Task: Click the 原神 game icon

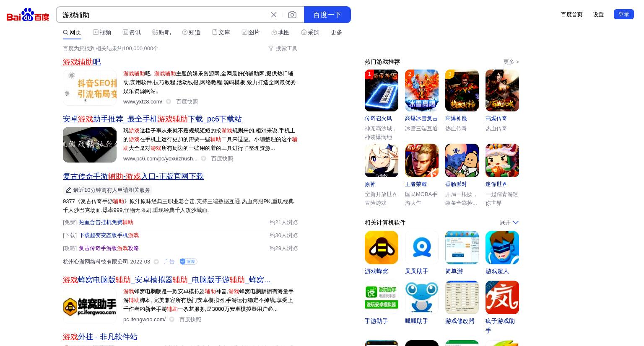Action: pos(382,160)
